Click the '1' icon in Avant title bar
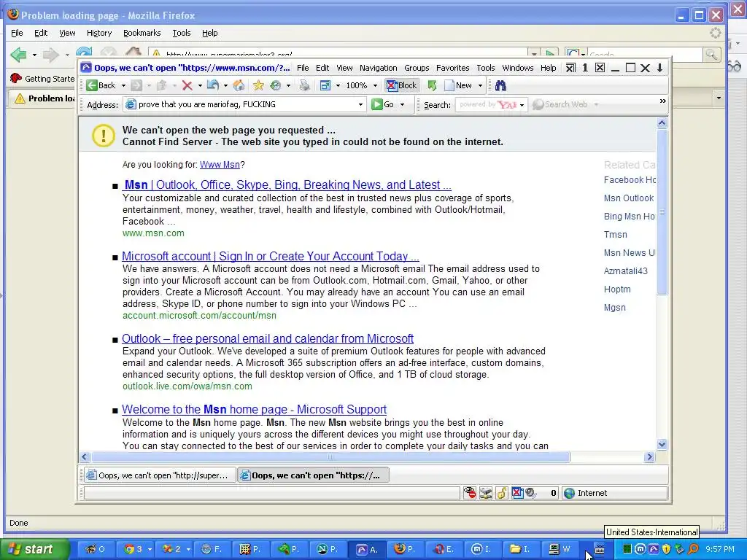The height and width of the screenshot is (560, 747). pos(585,68)
